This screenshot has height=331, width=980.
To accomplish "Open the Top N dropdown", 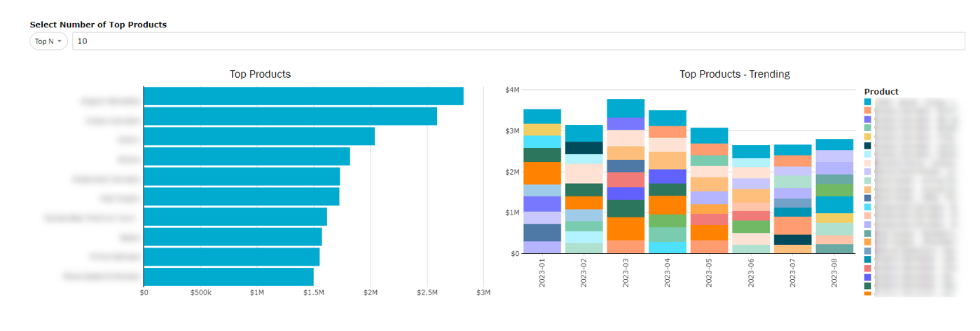I will click(x=48, y=41).
